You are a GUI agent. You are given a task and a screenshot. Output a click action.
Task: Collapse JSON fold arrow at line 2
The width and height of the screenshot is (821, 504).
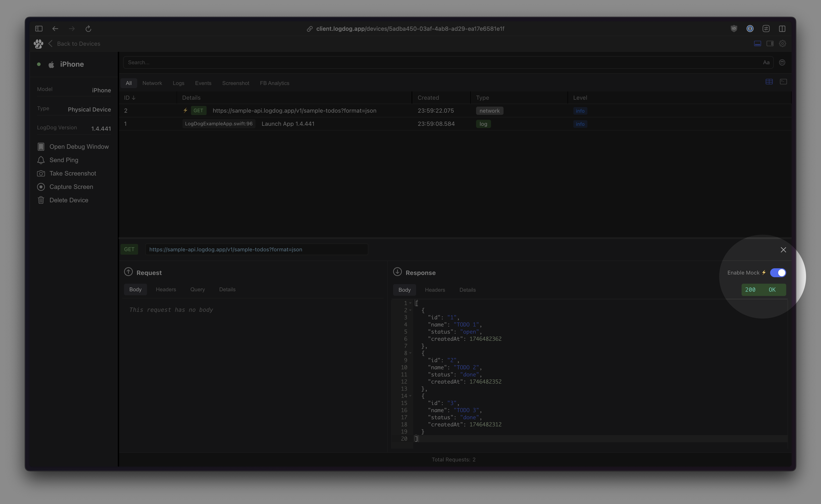click(x=410, y=310)
